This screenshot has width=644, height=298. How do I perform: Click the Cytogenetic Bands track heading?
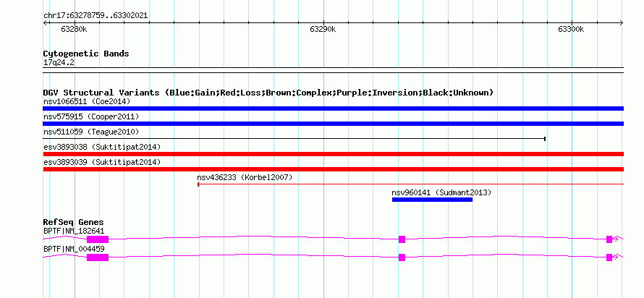(x=86, y=54)
